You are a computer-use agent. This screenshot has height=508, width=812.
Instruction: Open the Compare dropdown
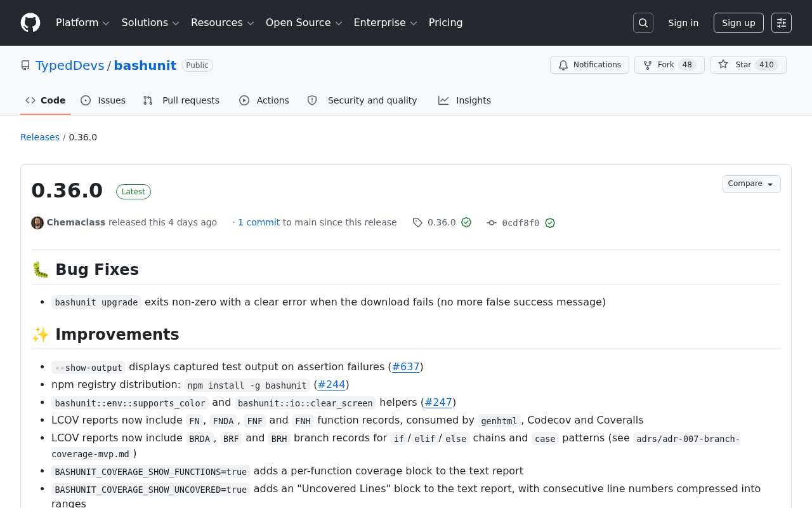tap(752, 184)
